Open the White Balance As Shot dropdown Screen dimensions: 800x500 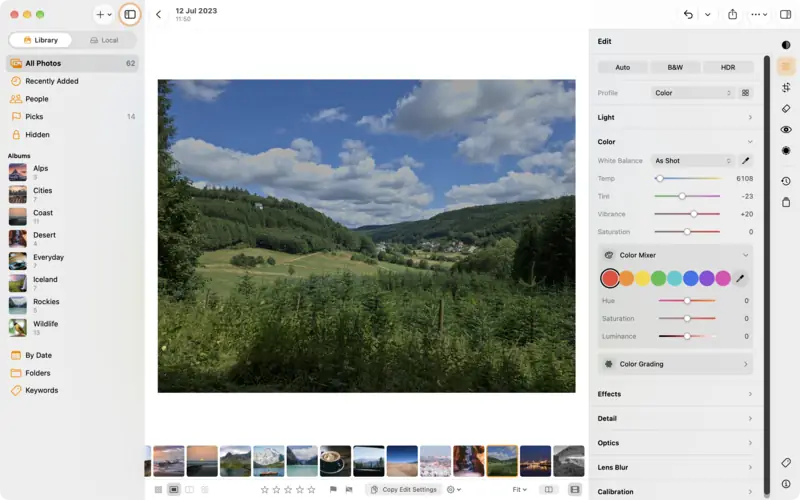pos(693,161)
